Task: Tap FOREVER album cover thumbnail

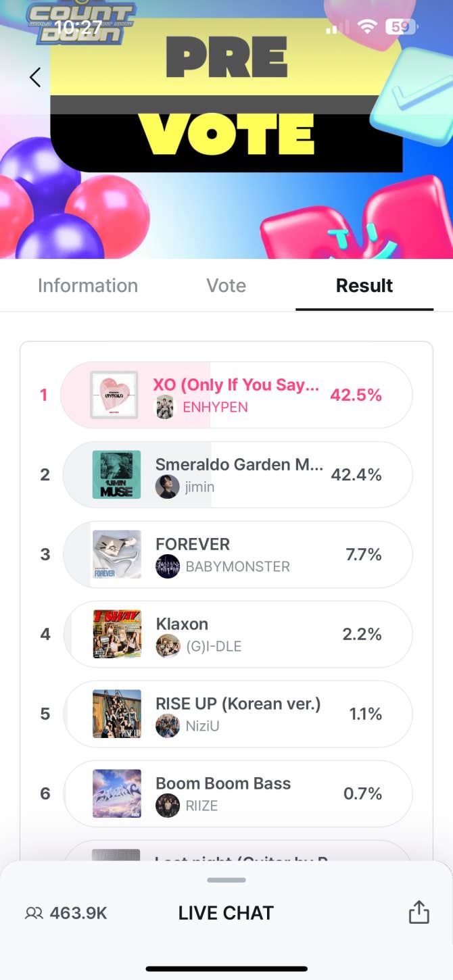Action: pos(116,554)
